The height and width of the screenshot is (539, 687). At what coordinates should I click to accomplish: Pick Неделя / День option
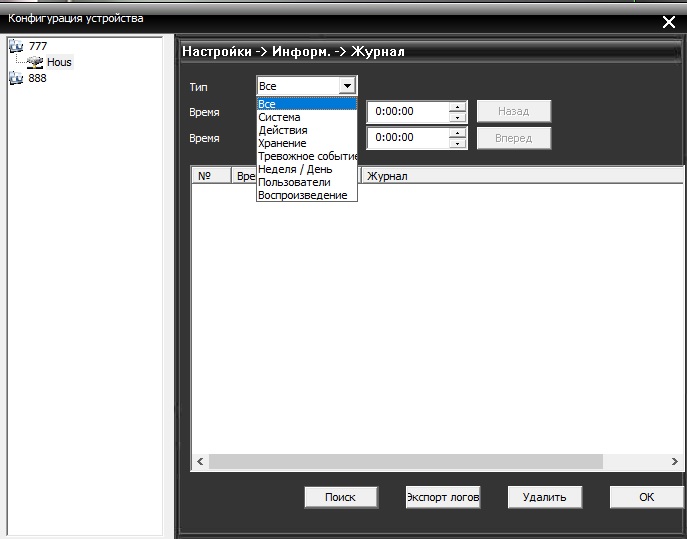point(294,169)
